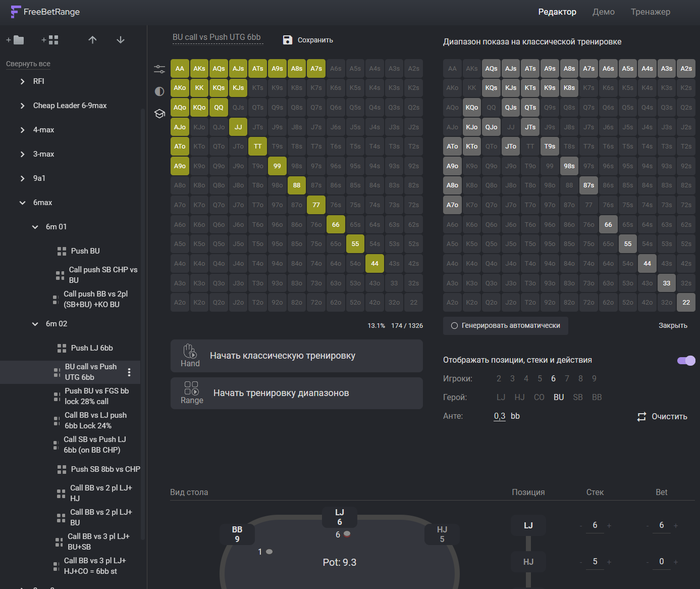Add a new range grid
700x589 pixels.
(50, 40)
